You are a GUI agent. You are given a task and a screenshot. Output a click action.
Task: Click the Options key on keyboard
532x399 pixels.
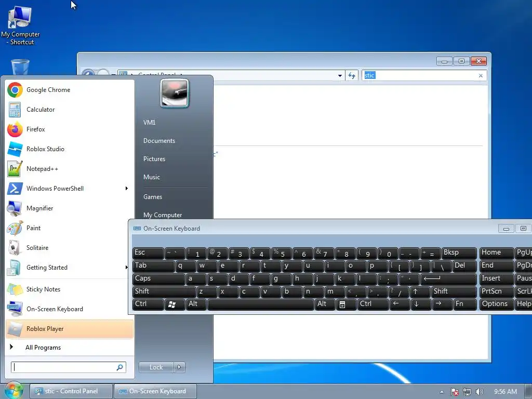[x=496, y=304]
